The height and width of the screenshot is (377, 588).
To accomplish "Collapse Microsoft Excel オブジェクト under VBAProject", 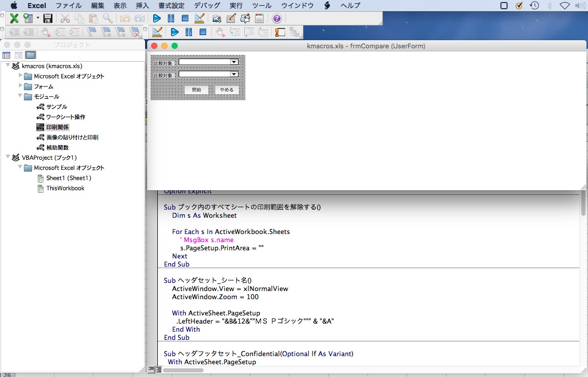I will pos(20,167).
